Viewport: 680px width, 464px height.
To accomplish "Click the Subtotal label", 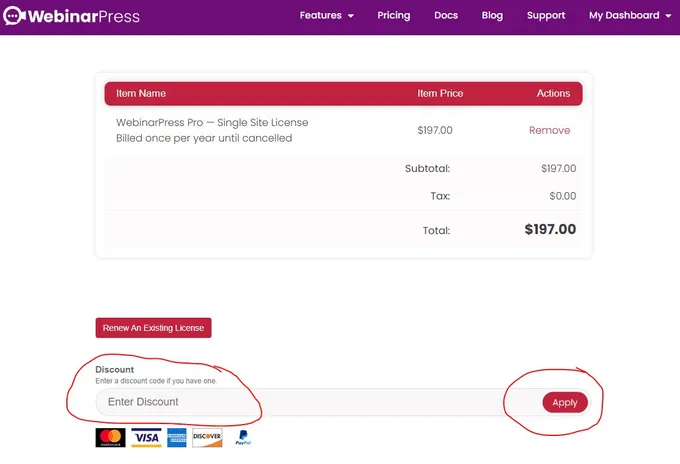I will coord(428,169).
